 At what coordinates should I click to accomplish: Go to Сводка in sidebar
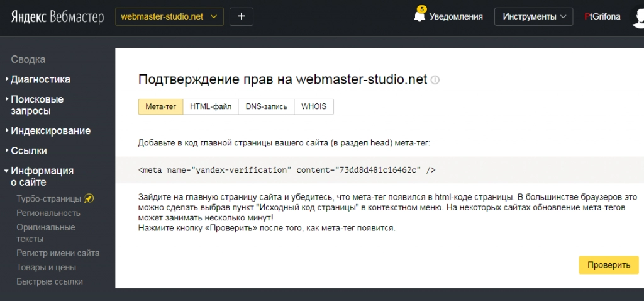point(28,60)
